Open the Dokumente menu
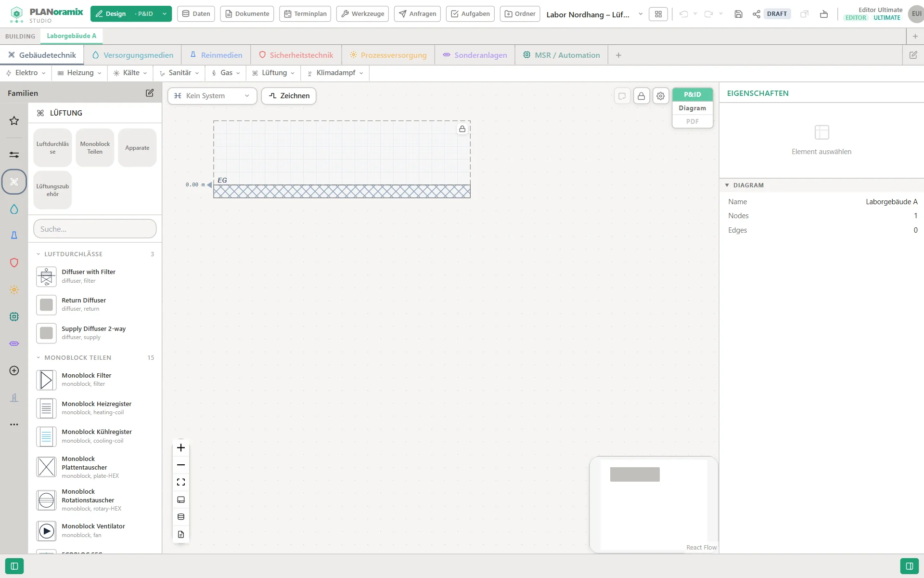Screen dimensions: 924x578 click(247, 14)
